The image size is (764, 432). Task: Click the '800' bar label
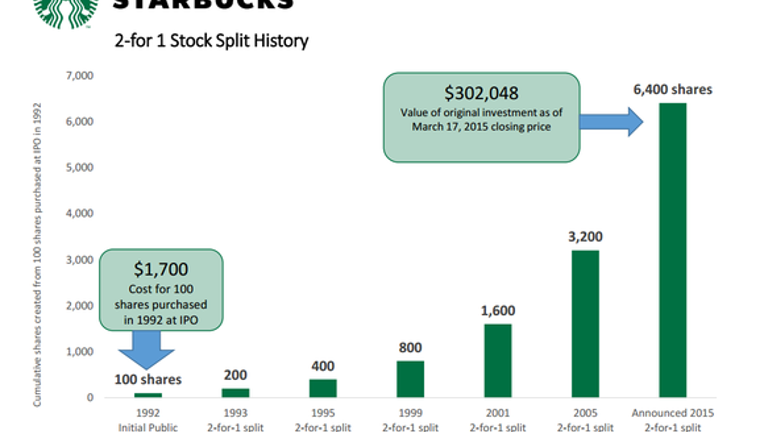(410, 348)
